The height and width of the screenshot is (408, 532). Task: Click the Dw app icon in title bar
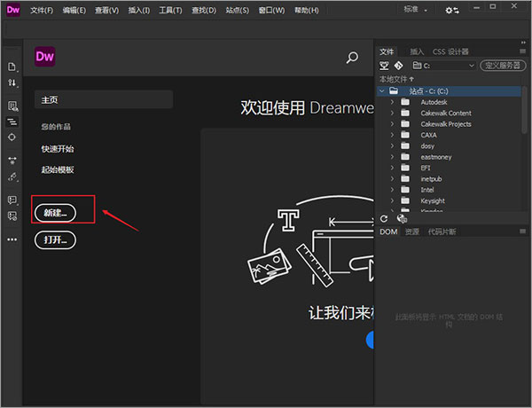13,10
